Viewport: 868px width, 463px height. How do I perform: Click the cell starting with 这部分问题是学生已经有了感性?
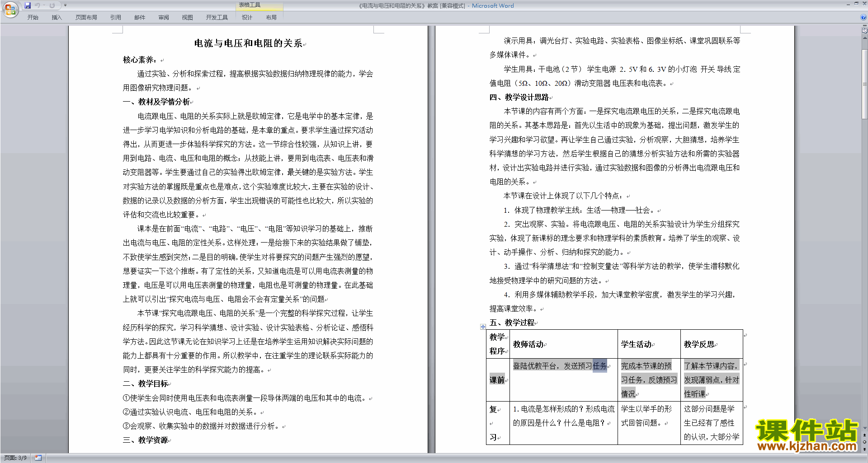point(712,423)
